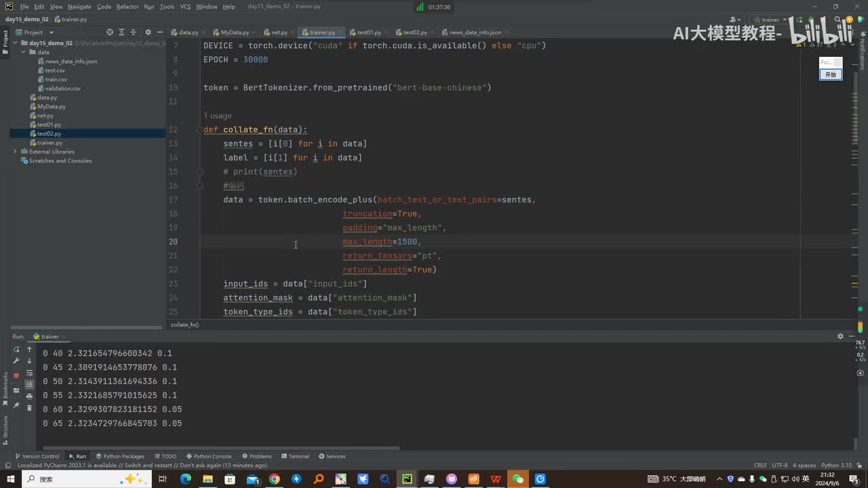Fold the collate_fn function definition

point(200,129)
